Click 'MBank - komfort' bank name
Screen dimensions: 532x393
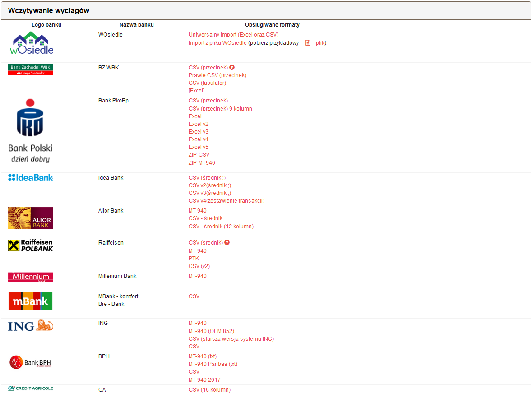coord(118,296)
